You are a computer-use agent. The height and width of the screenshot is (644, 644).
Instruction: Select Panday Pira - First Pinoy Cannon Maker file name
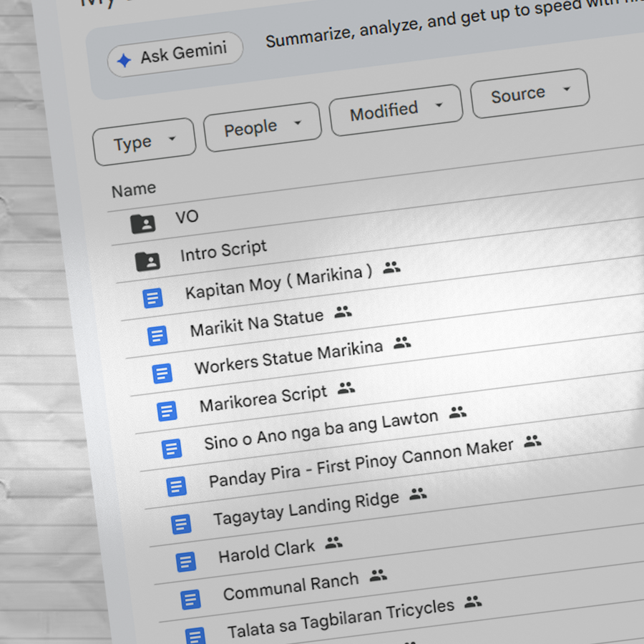pyautogui.click(x=361, y=463)
